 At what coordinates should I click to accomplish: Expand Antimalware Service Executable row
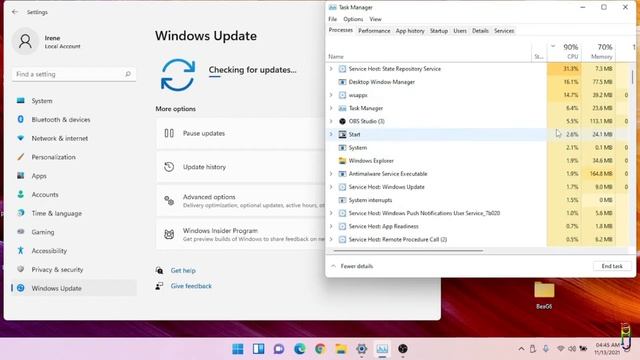[331, 174]
